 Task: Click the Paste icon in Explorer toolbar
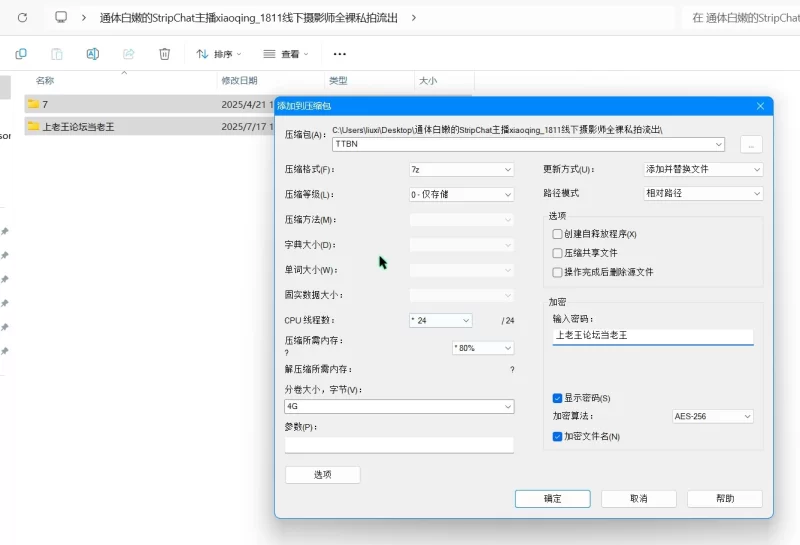click(57, 54)
